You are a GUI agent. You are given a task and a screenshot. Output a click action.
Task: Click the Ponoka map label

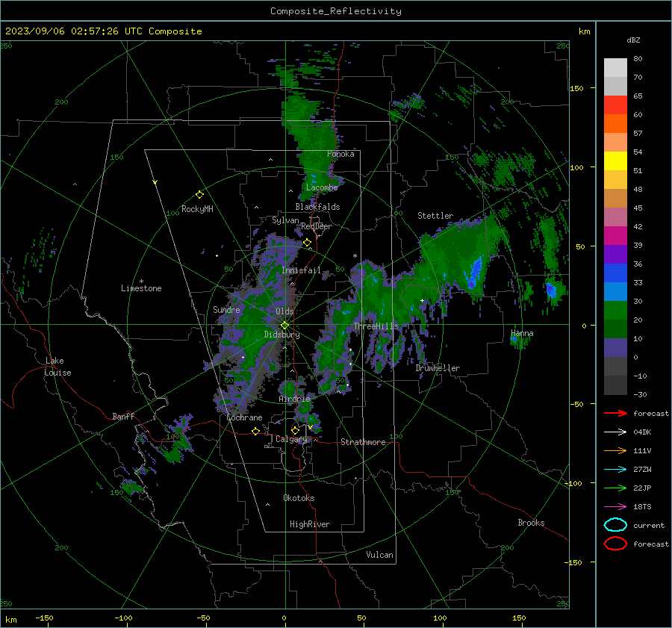coord(340,154)
